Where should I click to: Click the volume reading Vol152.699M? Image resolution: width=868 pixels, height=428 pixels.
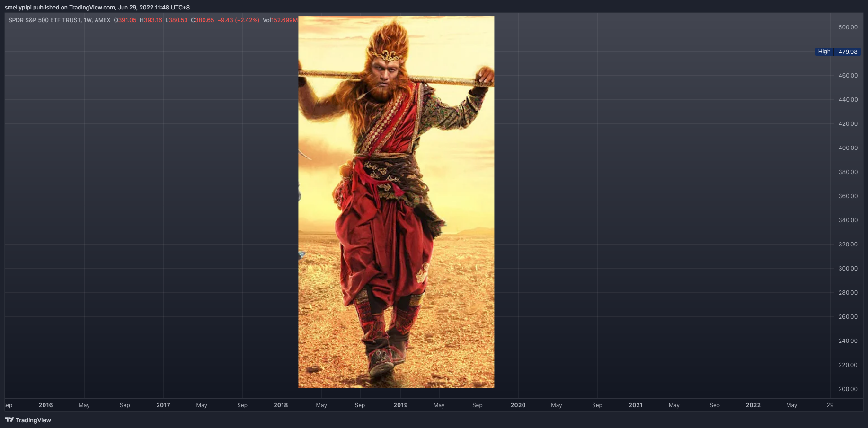point(280,20)
